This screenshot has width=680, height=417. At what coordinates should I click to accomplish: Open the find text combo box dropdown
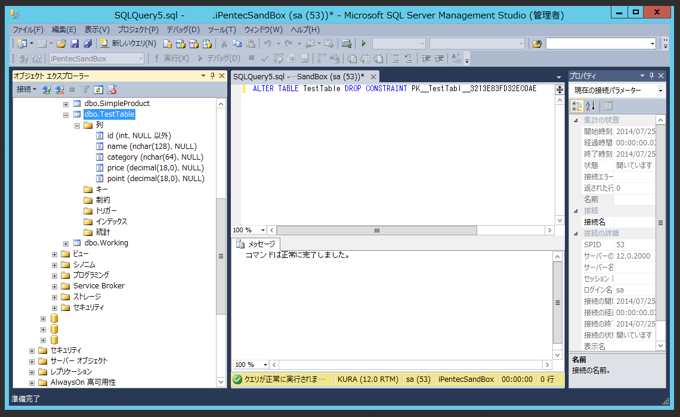point(652,44)
